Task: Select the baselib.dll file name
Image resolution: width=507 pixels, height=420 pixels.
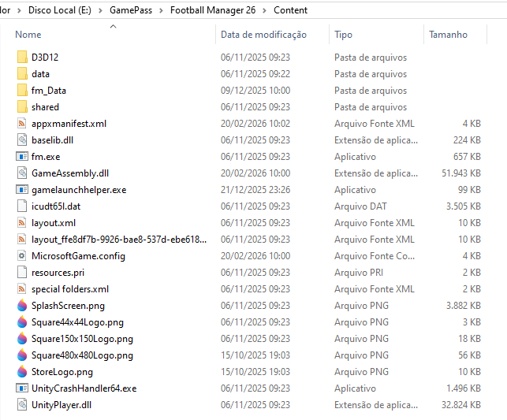Action: (x=52, y=140)
